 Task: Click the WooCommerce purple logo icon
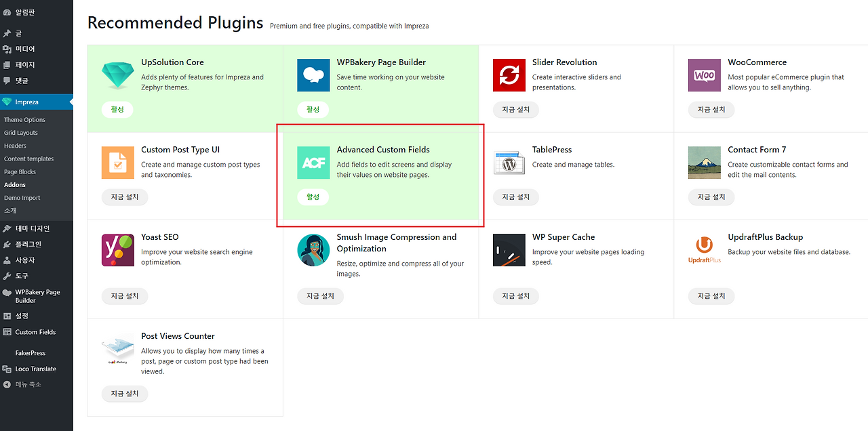[705, 75]
